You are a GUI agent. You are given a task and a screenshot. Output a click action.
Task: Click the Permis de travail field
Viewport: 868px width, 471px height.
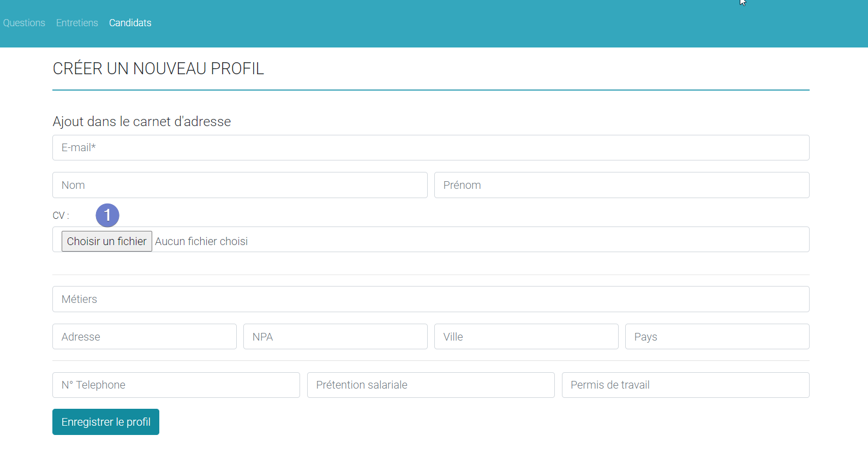[686, 385]
